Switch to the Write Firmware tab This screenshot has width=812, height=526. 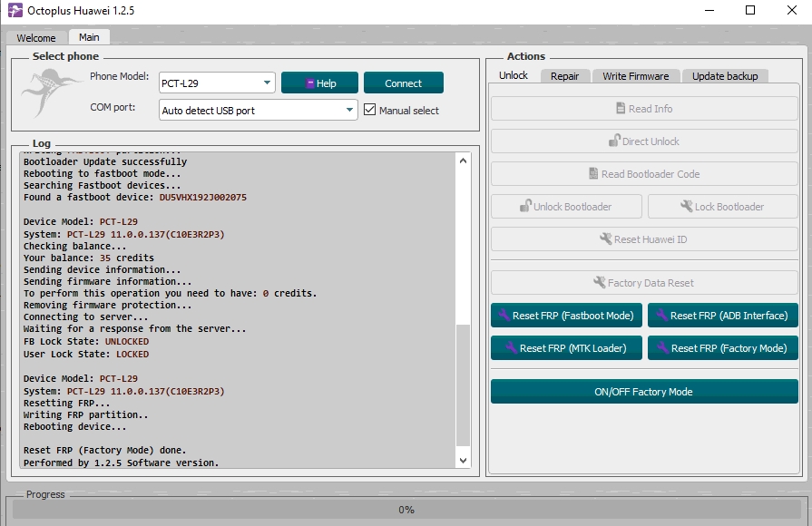pyautogui.click(x=635, y=76)
